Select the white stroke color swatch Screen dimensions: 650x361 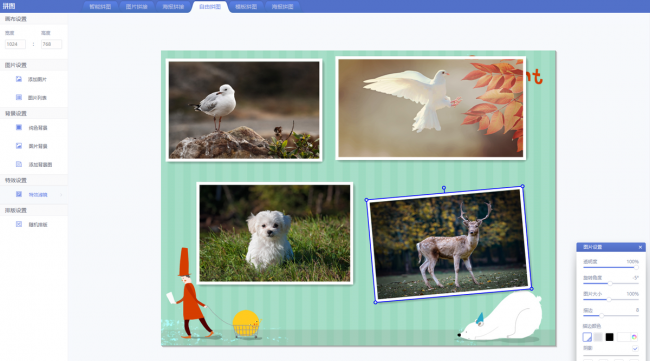587,337
